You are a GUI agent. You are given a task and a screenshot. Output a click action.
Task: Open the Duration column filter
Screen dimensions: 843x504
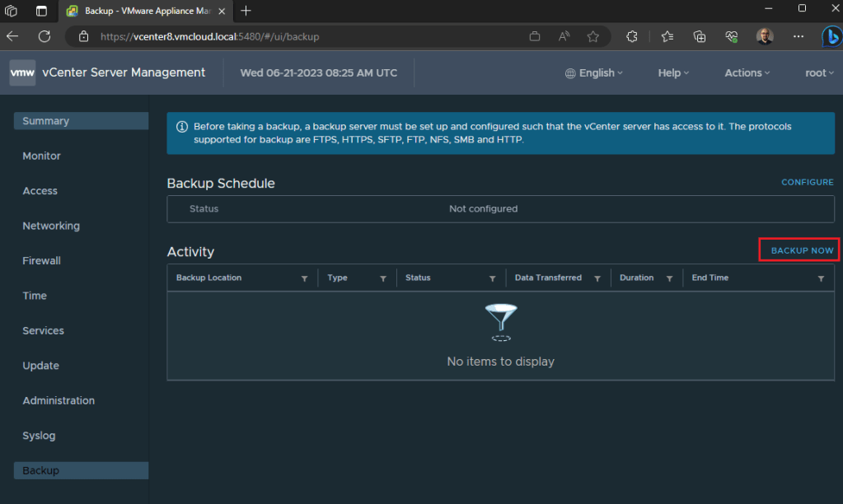669,279
